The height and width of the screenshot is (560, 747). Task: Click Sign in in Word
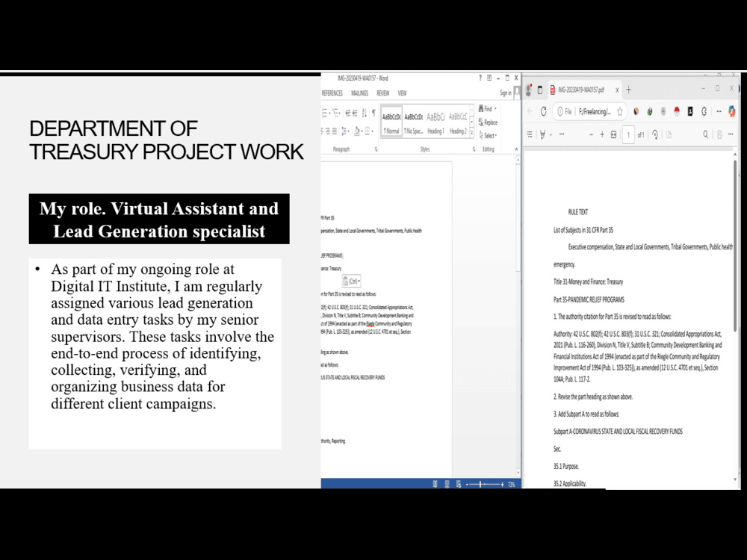(506, 93)
